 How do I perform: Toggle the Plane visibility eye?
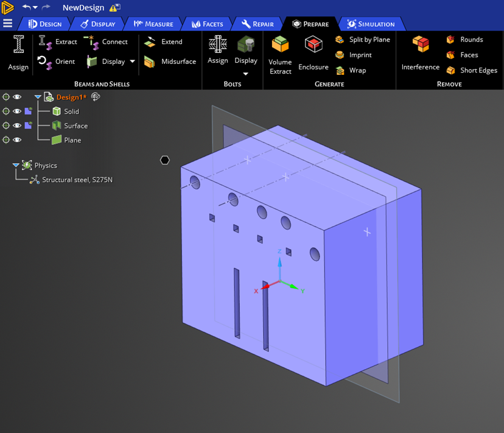(x=17, y=140)
